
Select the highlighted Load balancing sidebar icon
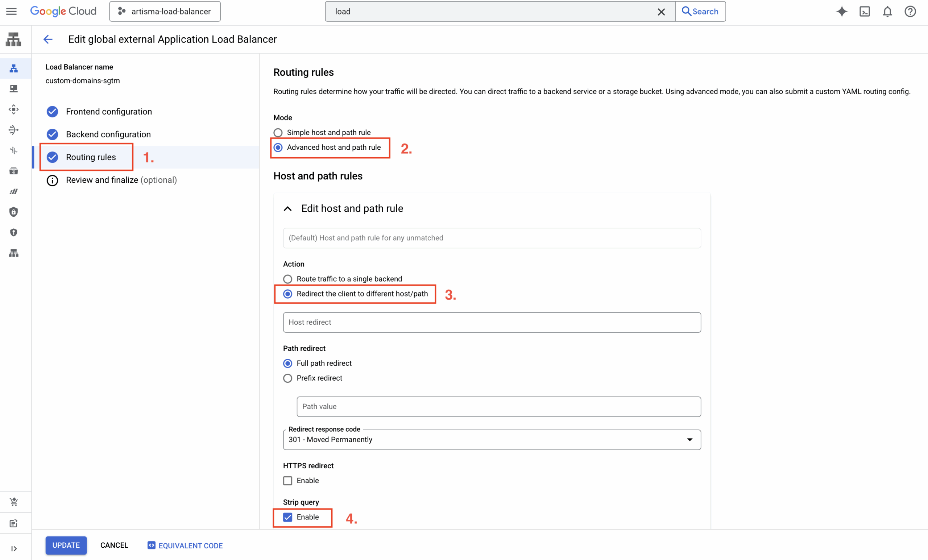click(13, 68)
